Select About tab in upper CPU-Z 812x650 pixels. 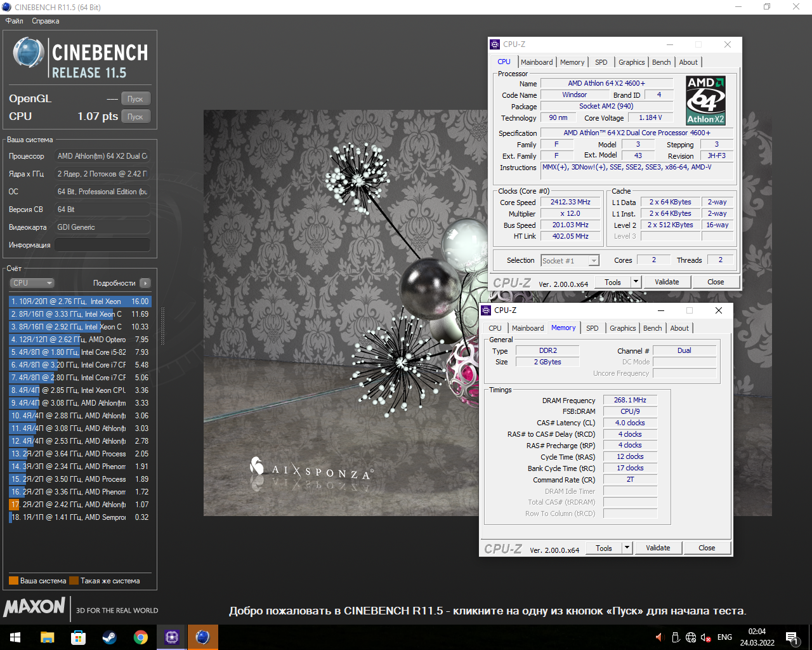688,62
